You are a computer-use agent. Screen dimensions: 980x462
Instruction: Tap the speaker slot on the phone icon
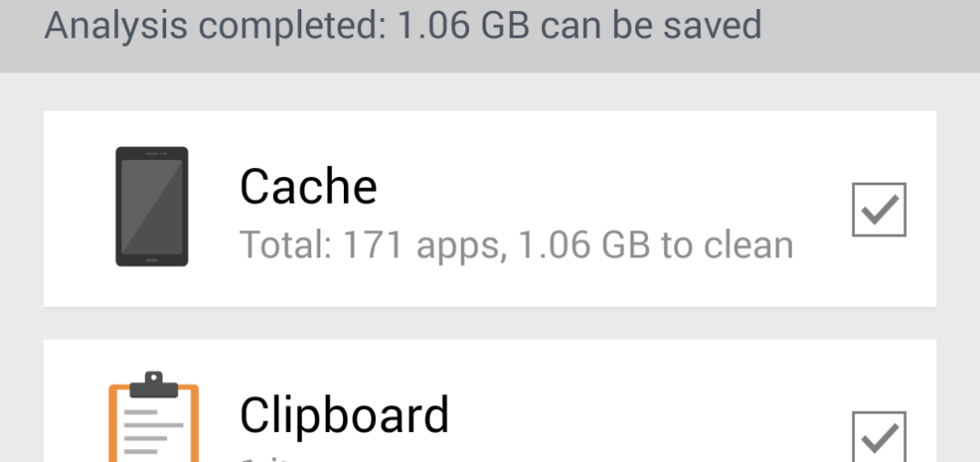click(151, 153)
